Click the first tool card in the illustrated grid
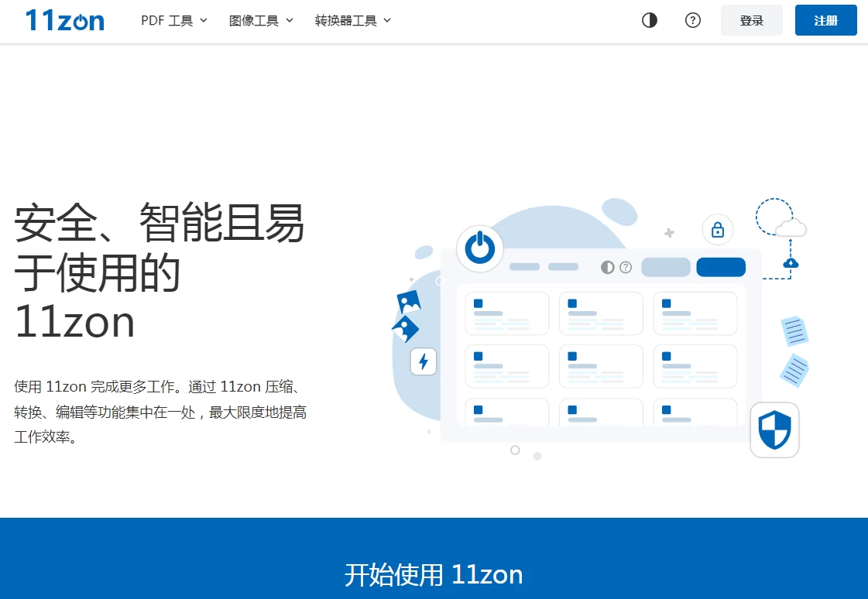The image size is (868, 599). (506, 313)
